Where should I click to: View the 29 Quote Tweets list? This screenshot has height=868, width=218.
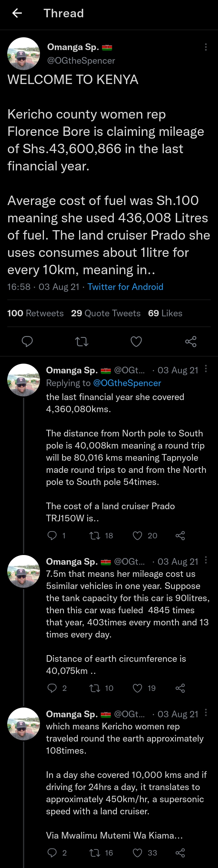tap(106, 313)
